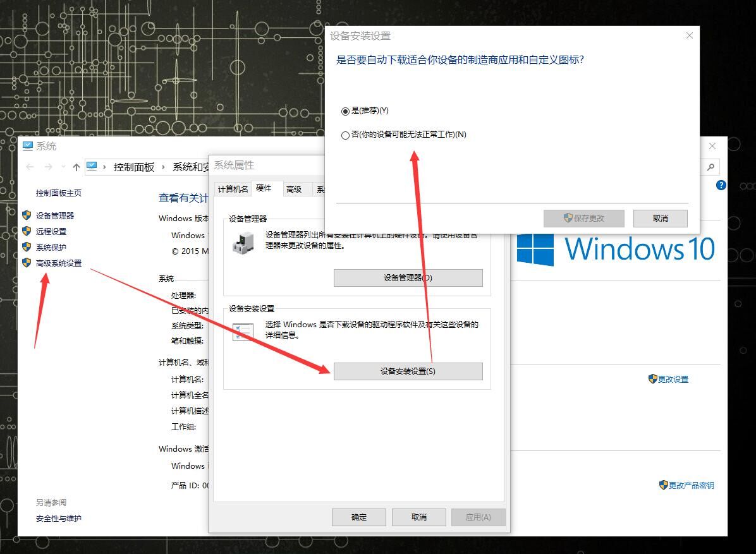Image resolution: width=756 pixels, height=554 pixels.
Task: Click the 处理器: label
Action: pyautogui.click(x=184, y=295)
